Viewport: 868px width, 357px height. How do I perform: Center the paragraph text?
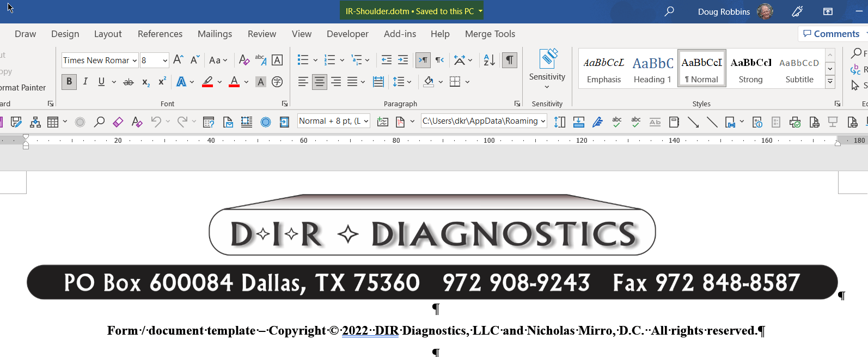320,82
